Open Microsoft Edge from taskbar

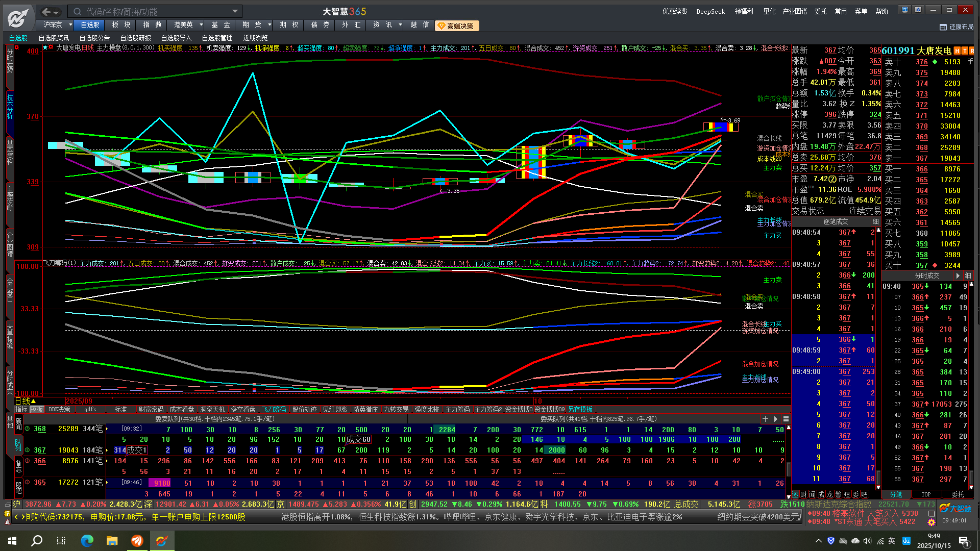pos(87,541)
